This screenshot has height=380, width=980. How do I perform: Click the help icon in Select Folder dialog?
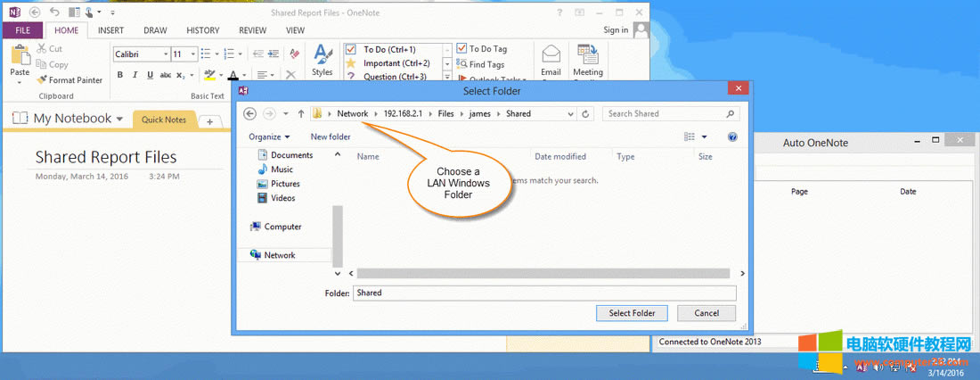click(732, 137)
